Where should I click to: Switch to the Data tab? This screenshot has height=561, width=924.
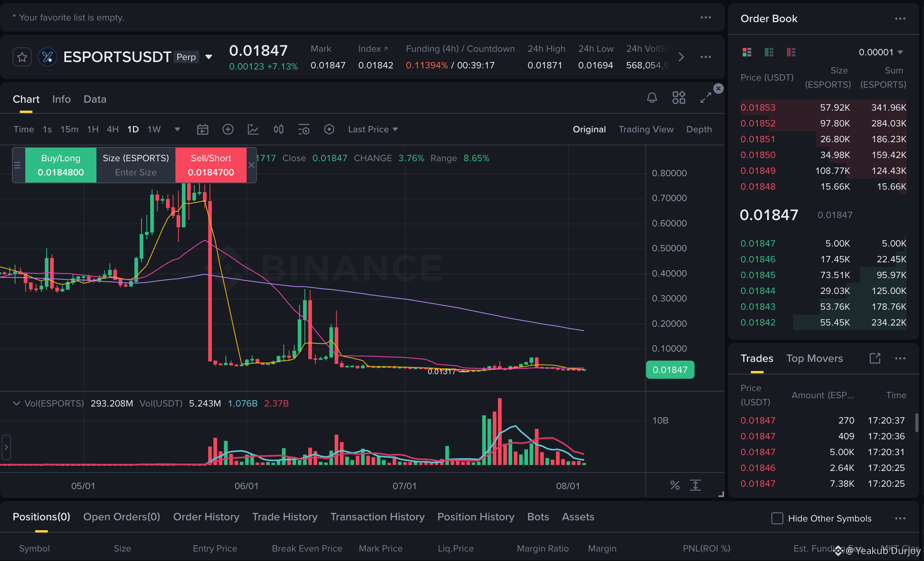(x=95, y=99)
